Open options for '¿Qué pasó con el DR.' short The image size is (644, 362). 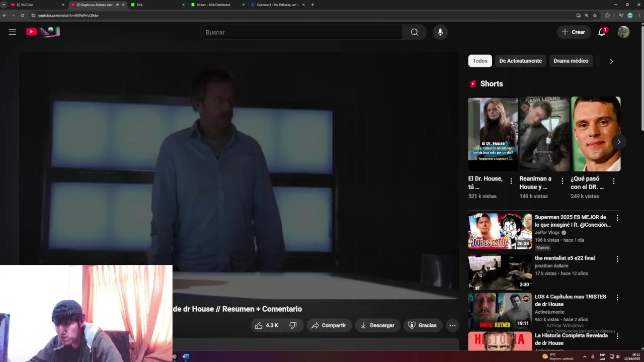coord(613,181)
